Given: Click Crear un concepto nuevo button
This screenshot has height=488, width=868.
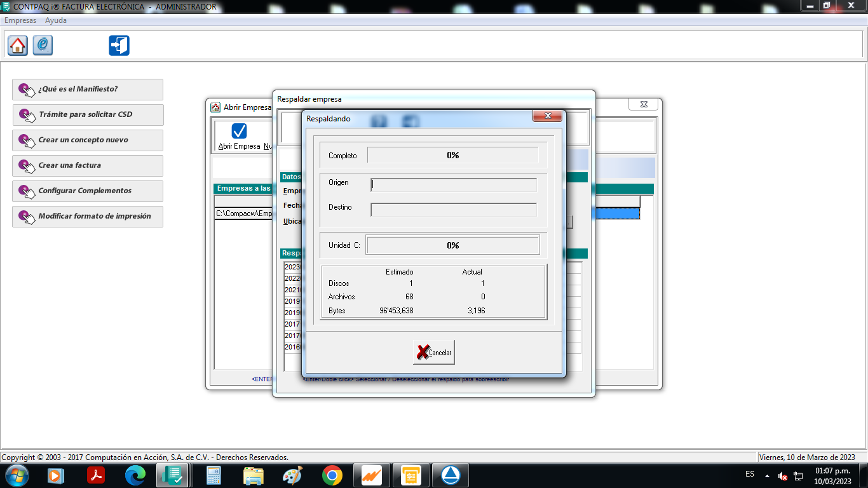Looking at the screenshot, I should pos(88,140).
